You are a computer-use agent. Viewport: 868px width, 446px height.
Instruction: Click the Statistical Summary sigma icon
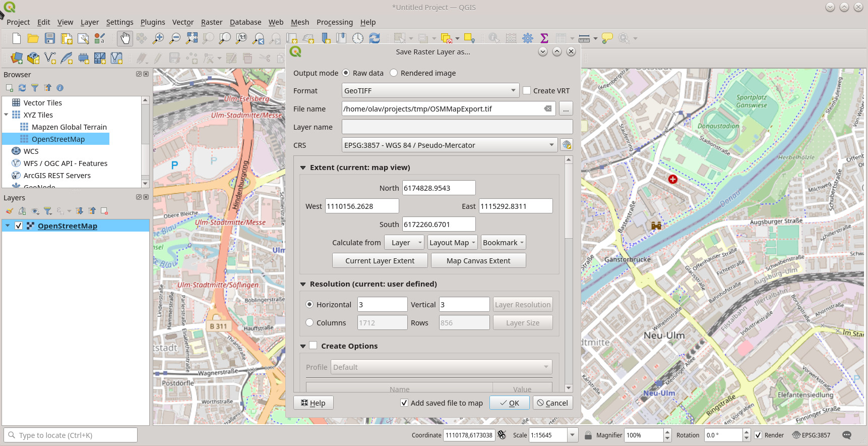tap(544, 38)
